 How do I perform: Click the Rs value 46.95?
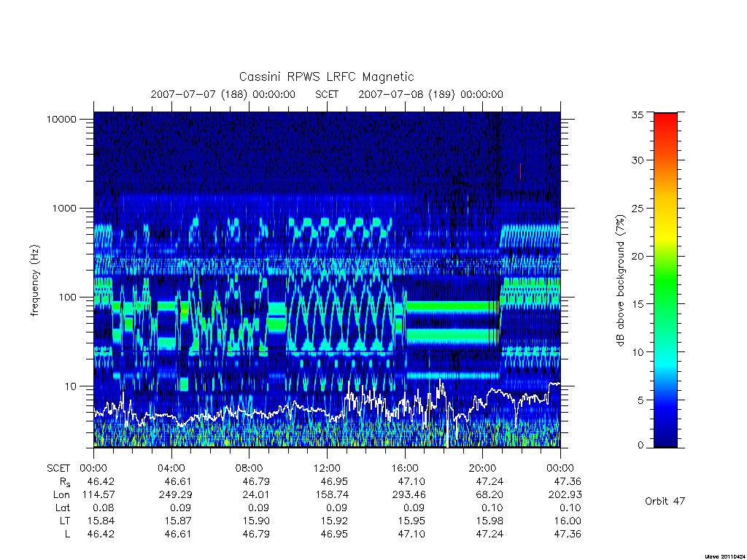[334, 481]
